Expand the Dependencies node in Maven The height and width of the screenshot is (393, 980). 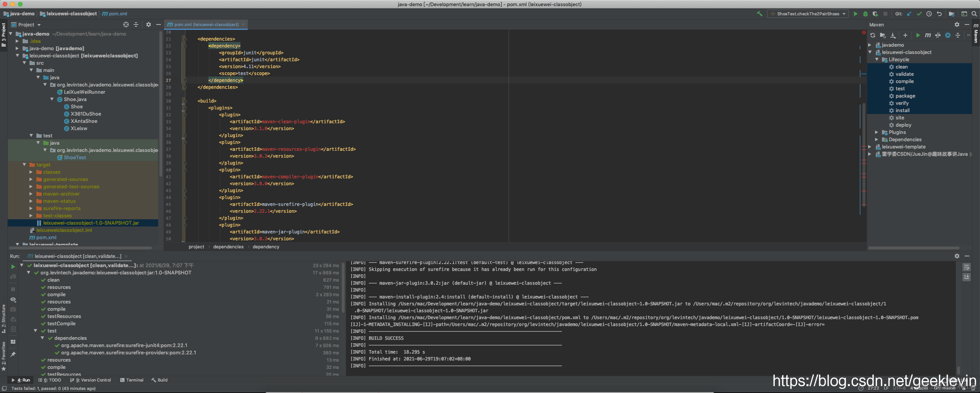877,139
